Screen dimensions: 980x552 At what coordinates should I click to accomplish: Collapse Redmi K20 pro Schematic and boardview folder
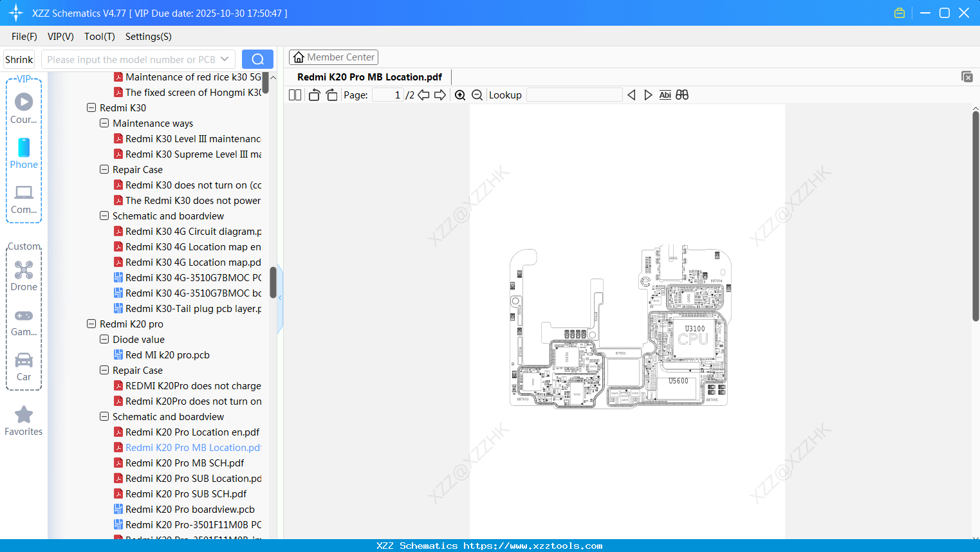click(104, 417)
